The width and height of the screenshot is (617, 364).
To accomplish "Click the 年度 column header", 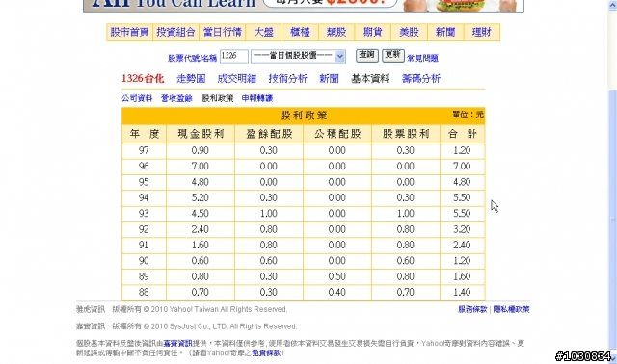I will 144,134.
